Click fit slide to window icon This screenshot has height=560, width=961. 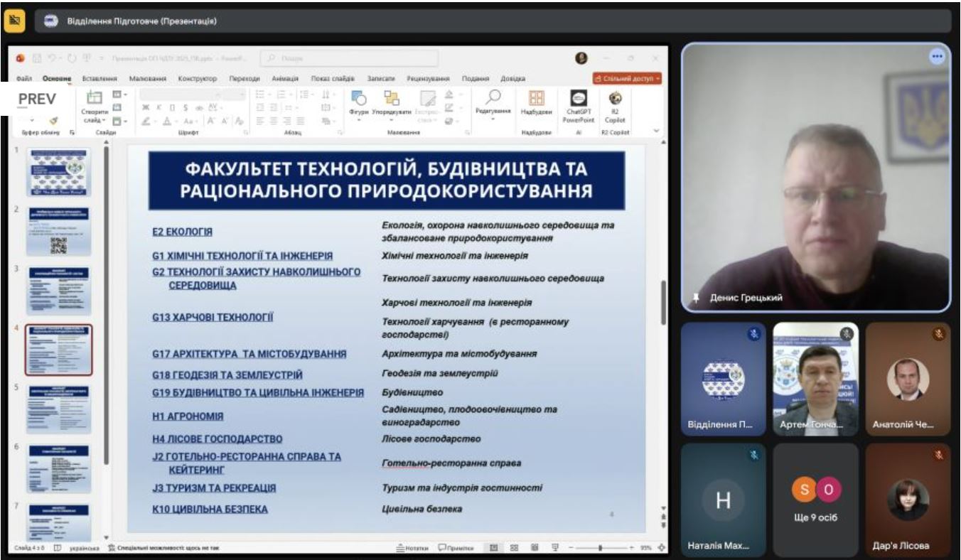pos(662,548)
